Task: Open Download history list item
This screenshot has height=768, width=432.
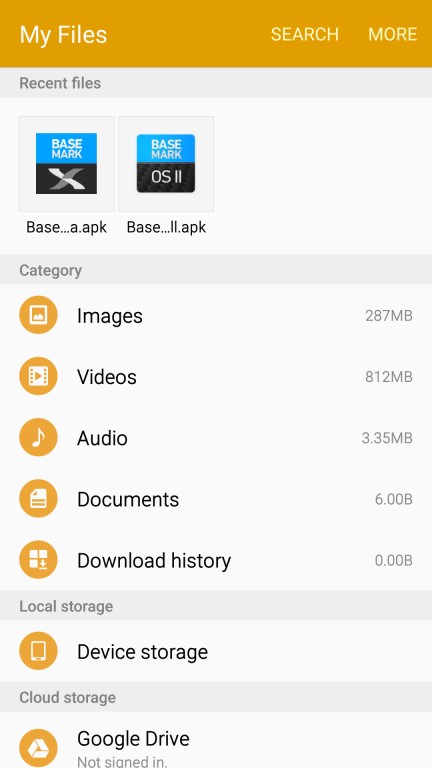Action: click(x=216, y=560)
